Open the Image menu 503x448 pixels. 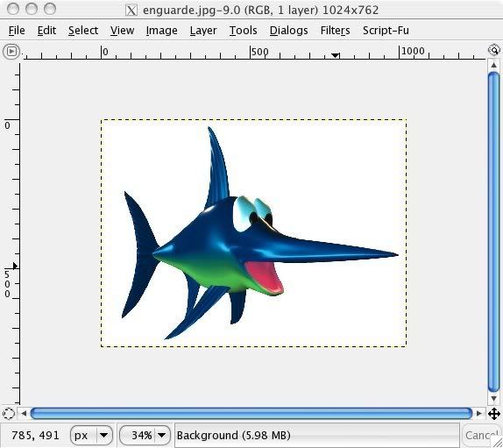point(161,31)
